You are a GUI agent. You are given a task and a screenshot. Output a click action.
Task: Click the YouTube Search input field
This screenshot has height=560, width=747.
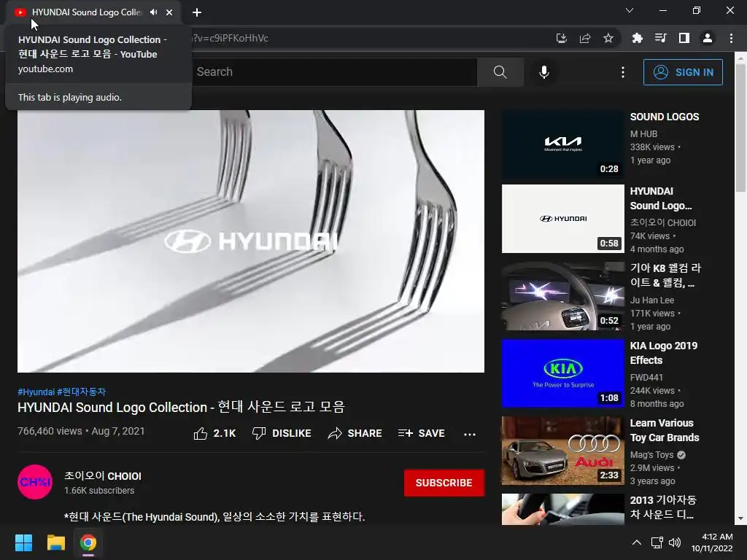coord(334,72)
